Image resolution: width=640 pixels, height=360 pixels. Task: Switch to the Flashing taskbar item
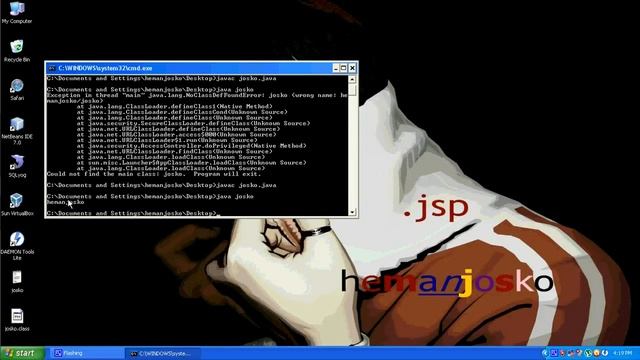(x=87, y=353)
